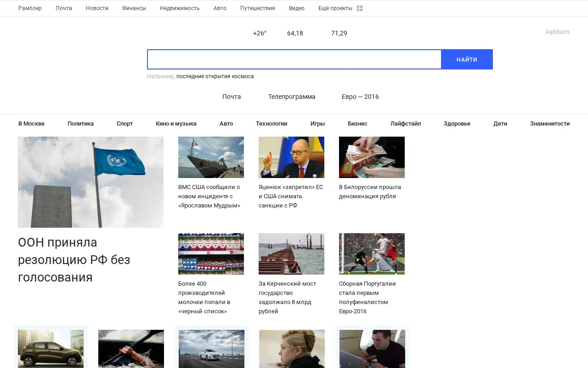Select Бизнес news category
Viewport: 588px width, 368px height.
[357, 124]
